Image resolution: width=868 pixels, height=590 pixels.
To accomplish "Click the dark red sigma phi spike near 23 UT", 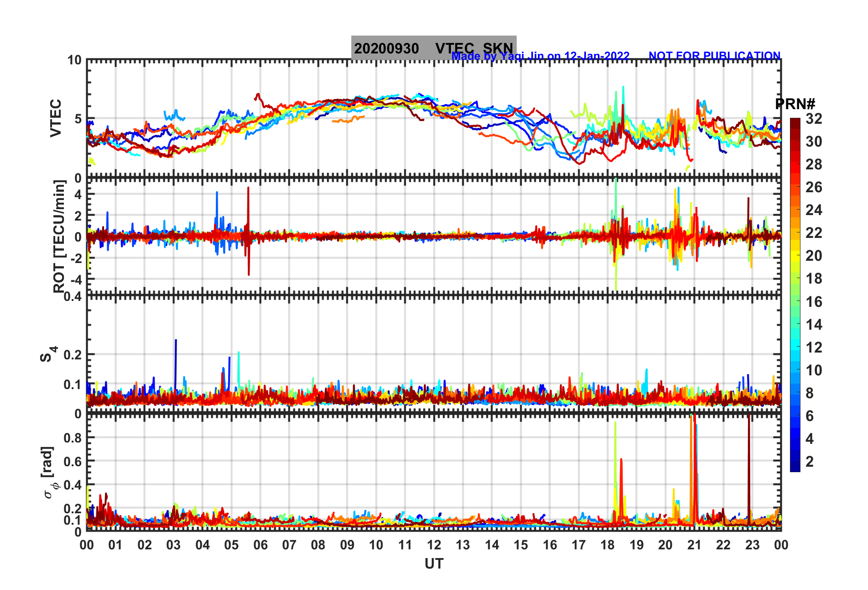I will point(748,470).
